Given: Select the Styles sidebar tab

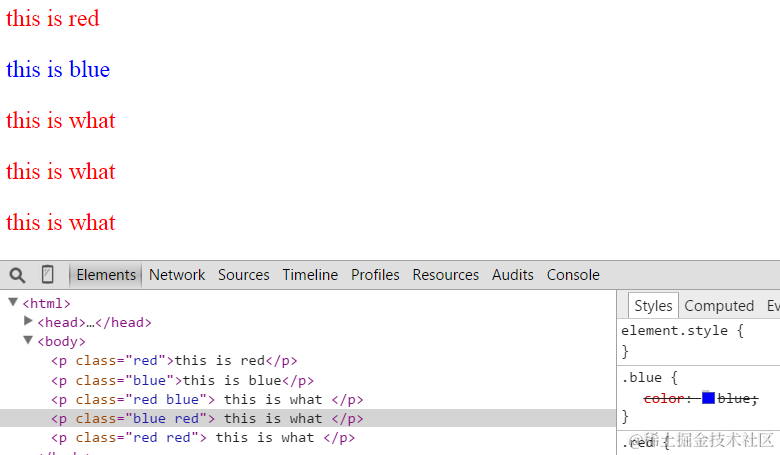Looking at the screenshot, I should 653,306.
